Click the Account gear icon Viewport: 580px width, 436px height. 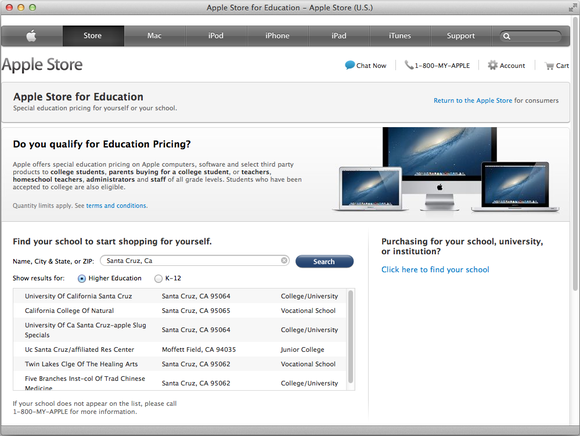492,65
